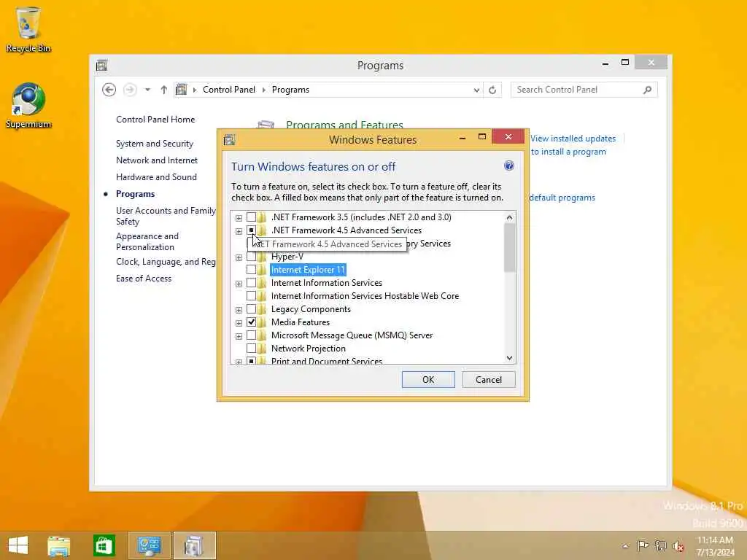Click the Network Projection folder icon
The height and width of the screenshot is (560, 747).
(x=262, y=349)
